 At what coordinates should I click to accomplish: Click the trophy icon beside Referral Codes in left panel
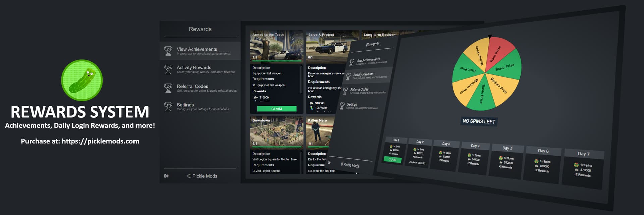coord(168,88)
